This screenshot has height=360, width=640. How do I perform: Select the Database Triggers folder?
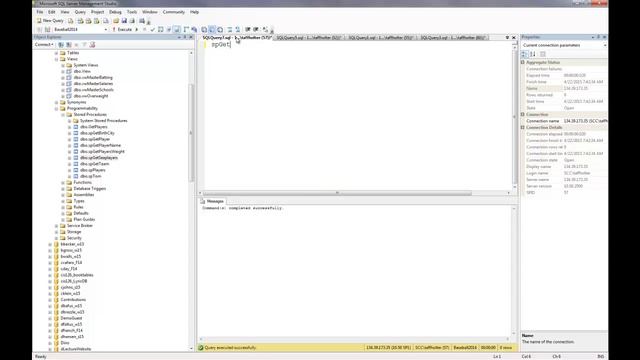pyautogui.click(x=90, y=189)
